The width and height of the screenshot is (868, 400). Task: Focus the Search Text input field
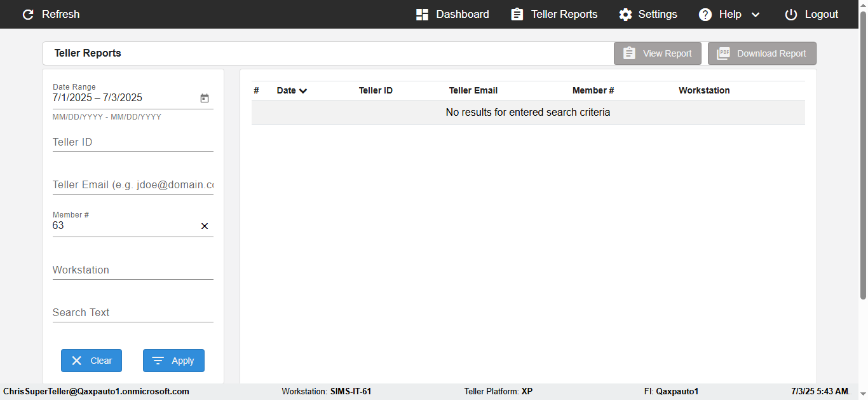click(133, 312)
